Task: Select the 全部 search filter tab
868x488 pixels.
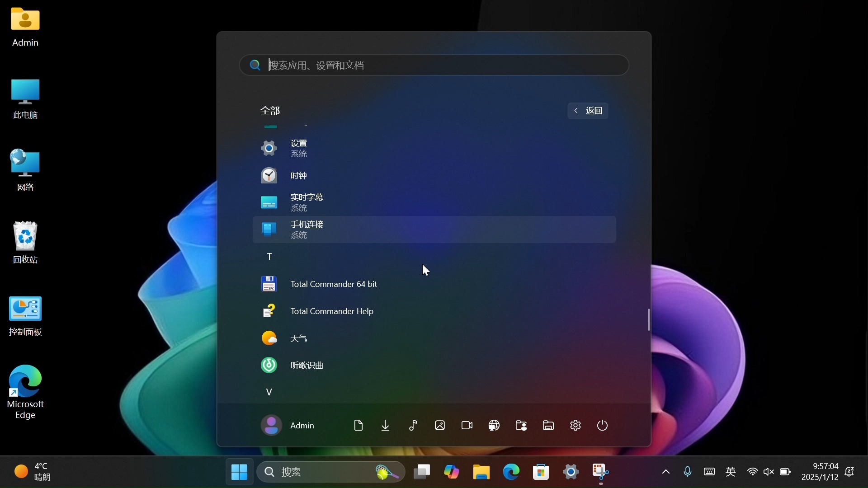Action: (x=270, y=111)
